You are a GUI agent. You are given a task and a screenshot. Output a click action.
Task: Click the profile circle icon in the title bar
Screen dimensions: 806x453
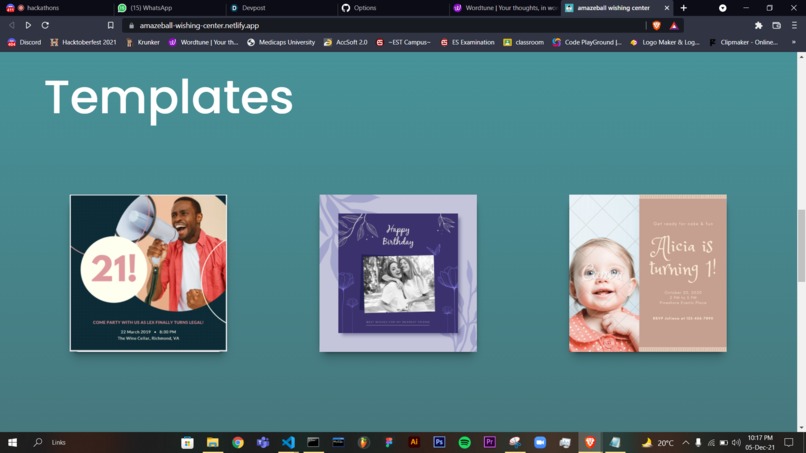[x=723, y=8]
